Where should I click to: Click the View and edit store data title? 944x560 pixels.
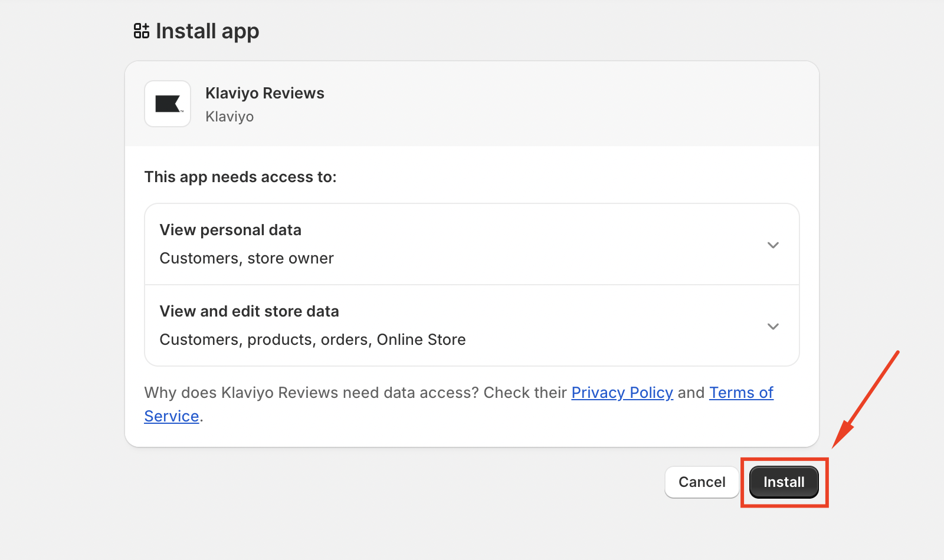coord(249,311)
